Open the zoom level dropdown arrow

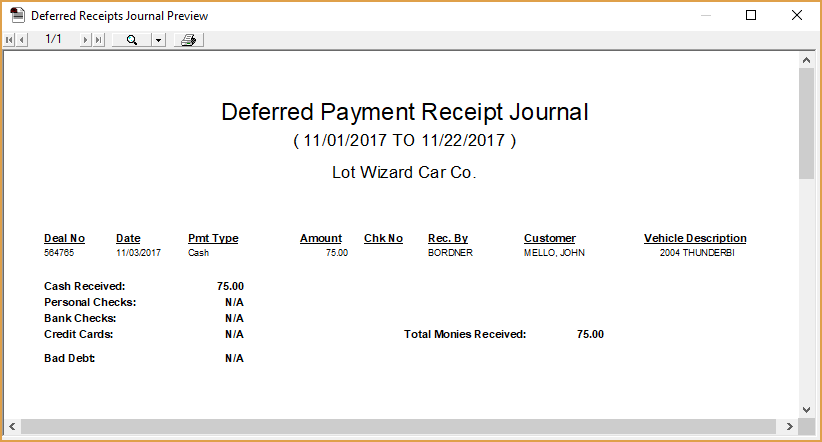coord(158,40)
